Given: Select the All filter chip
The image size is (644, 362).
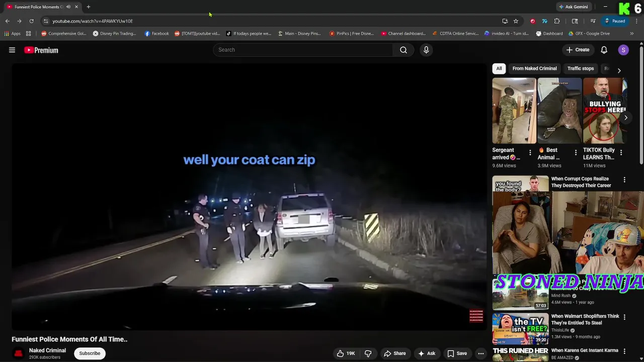Looking at the screenshot, I should (499, 68).
